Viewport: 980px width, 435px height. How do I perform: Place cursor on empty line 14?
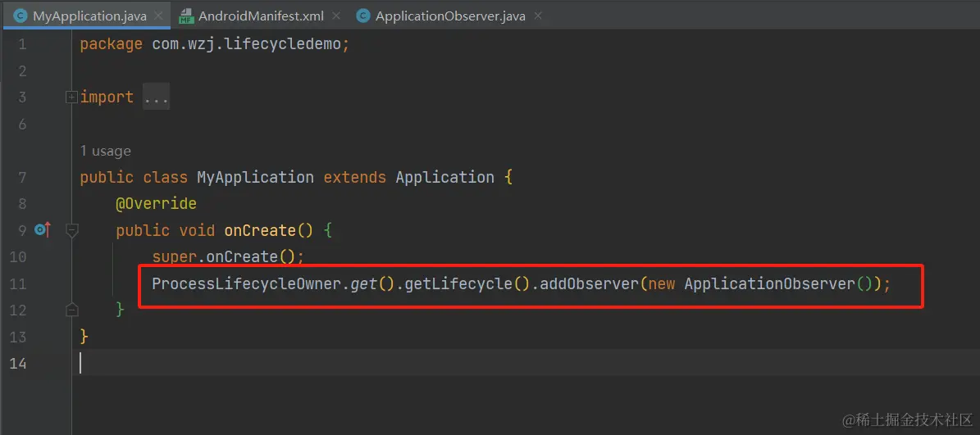(x=525, y=363)
